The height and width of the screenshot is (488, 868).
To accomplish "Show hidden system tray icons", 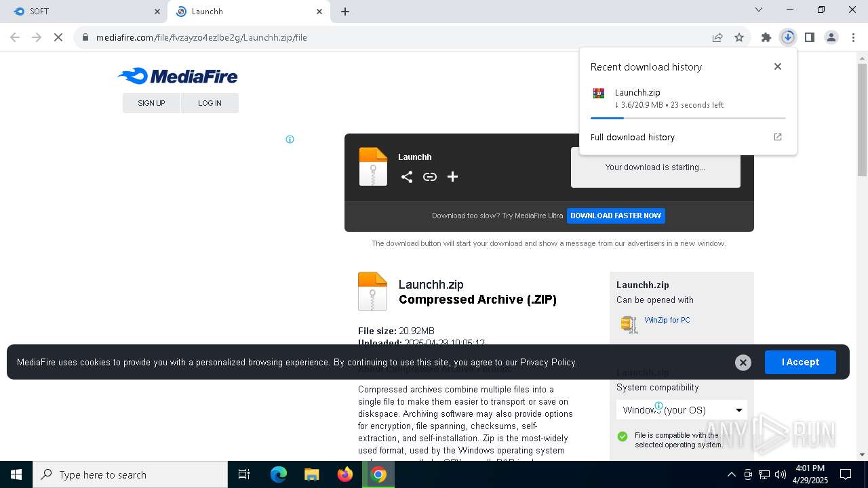I will pyautogui.click(x=731, y=474).
